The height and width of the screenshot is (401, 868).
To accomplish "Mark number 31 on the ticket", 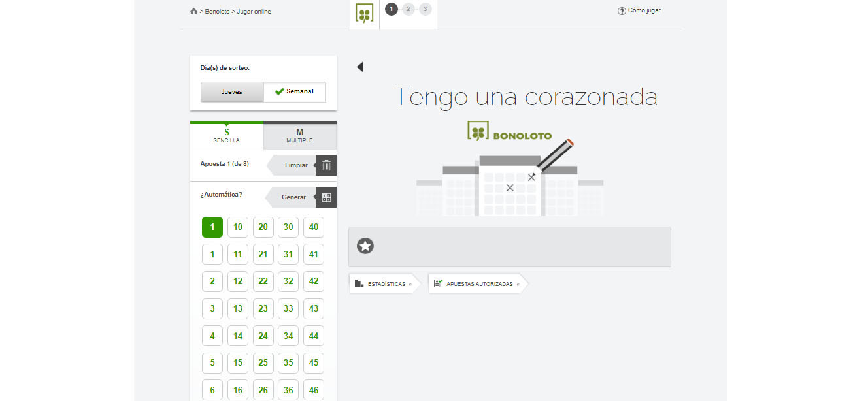I will coord(288,255).
